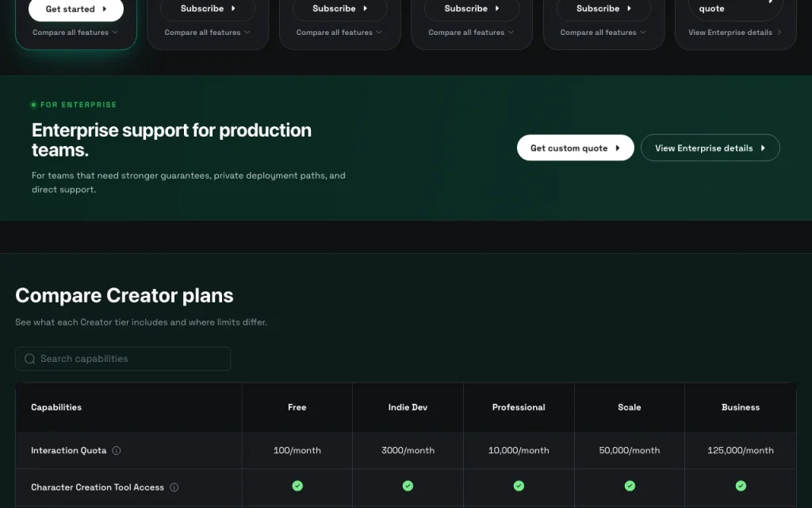Request a quote with Get custom quote

click(576, 148)
